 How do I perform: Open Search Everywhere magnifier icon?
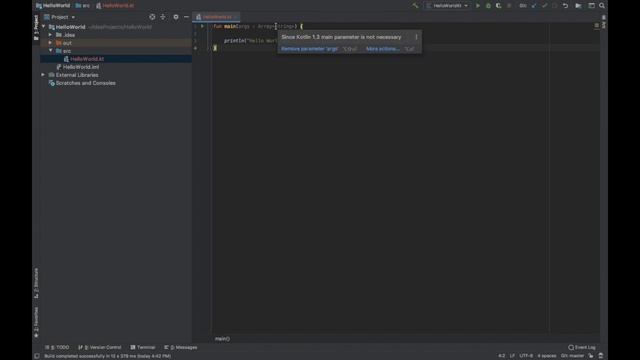coord(602,6)
